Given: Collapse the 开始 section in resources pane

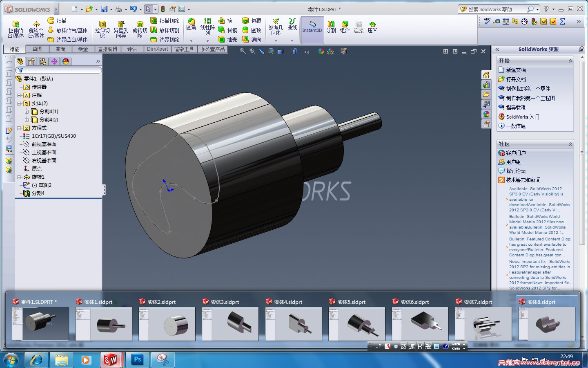Looking at the screenshot, I should click(570, 61).
